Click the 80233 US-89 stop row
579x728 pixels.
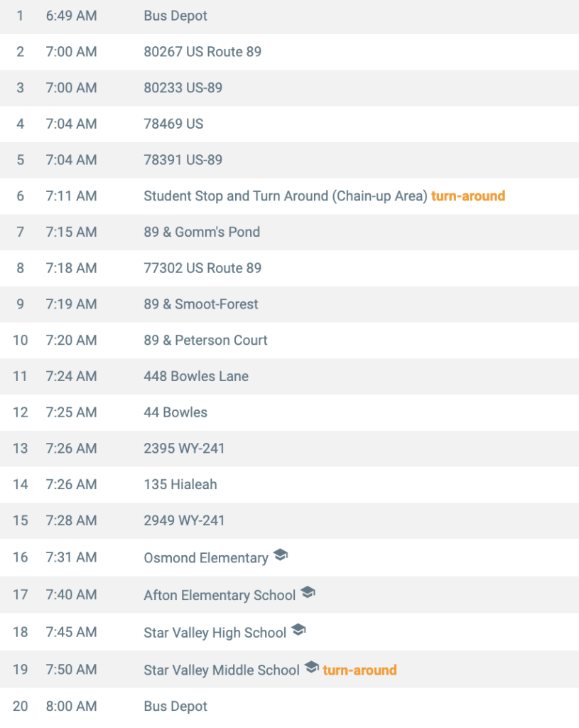coord(183,88)
